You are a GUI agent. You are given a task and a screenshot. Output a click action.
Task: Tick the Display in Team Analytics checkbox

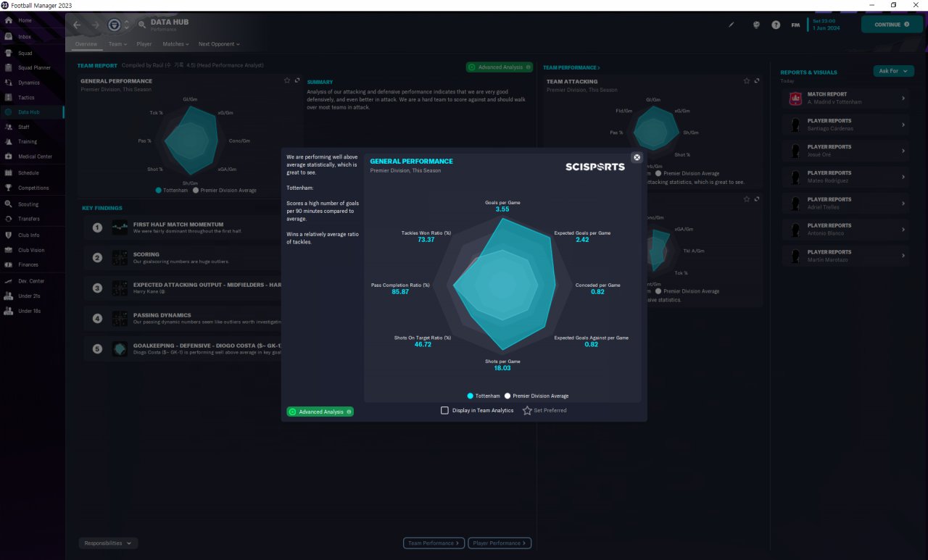pos(444,410)
